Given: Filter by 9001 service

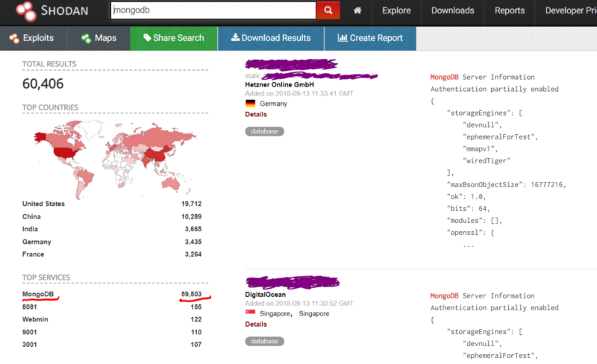Looking at the screenshot, I should tap(30, 332).
